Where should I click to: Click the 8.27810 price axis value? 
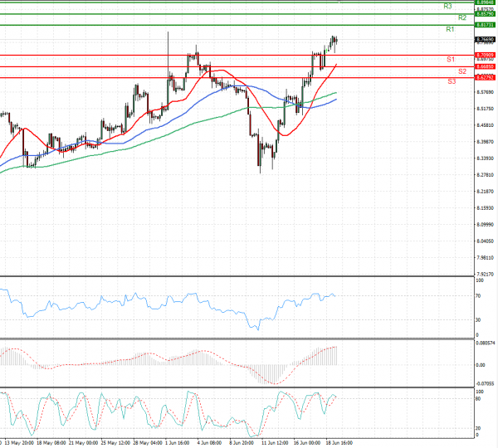click(x=485, y=174)
